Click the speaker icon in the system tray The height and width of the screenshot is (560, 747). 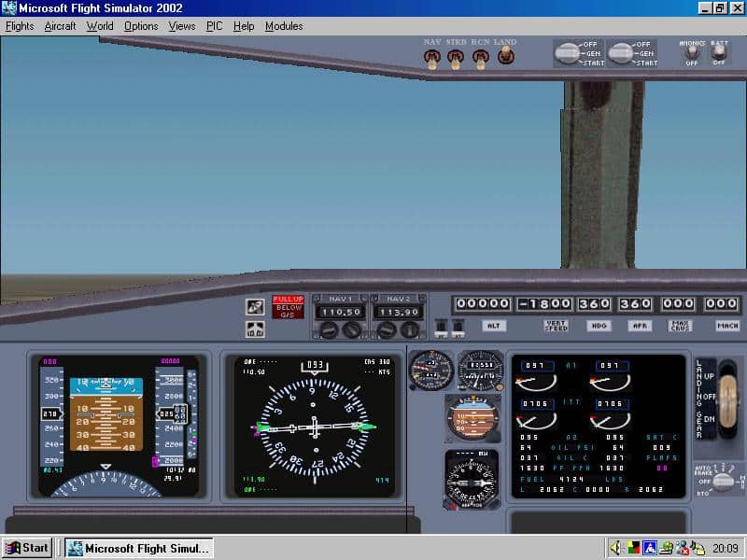click(x=614, y=548)
